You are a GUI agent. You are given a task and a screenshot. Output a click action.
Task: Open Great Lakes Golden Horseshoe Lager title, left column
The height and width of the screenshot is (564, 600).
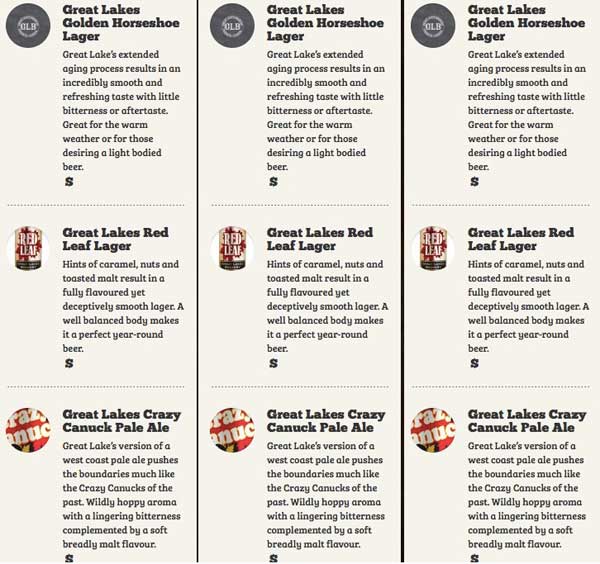point(119,22)
